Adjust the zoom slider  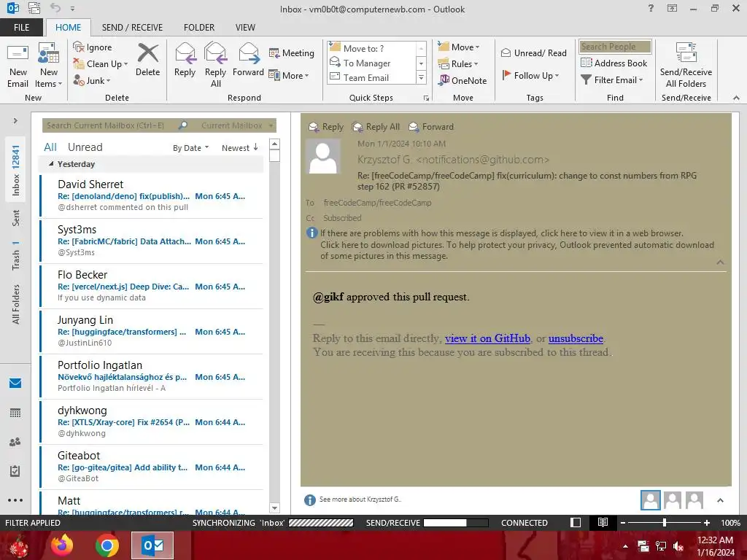(x=664, y=522)
